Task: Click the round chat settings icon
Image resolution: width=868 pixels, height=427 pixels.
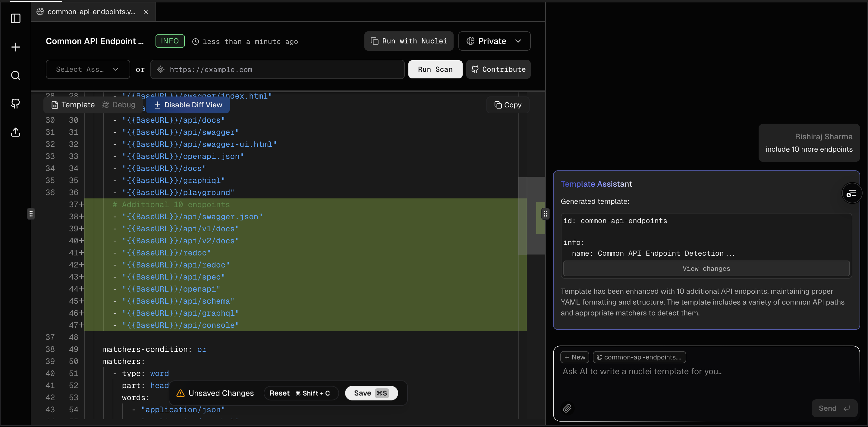Action: click(x=851, y=194)
